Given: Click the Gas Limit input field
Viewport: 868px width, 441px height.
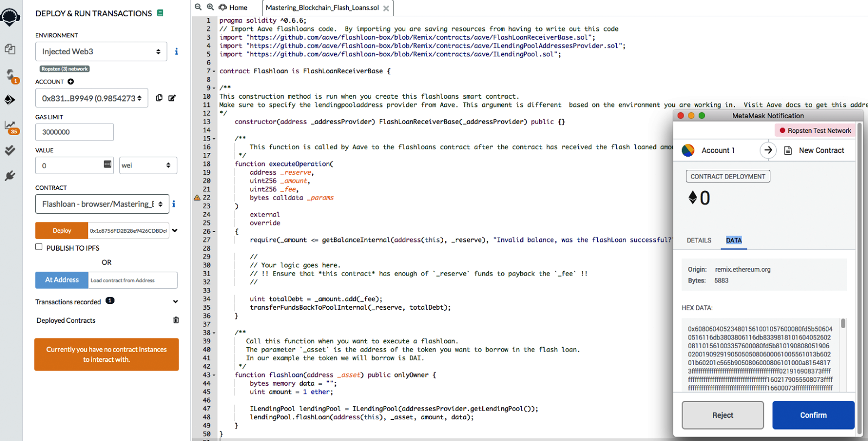Looking at the screenshot, I should tap(74, 132).
